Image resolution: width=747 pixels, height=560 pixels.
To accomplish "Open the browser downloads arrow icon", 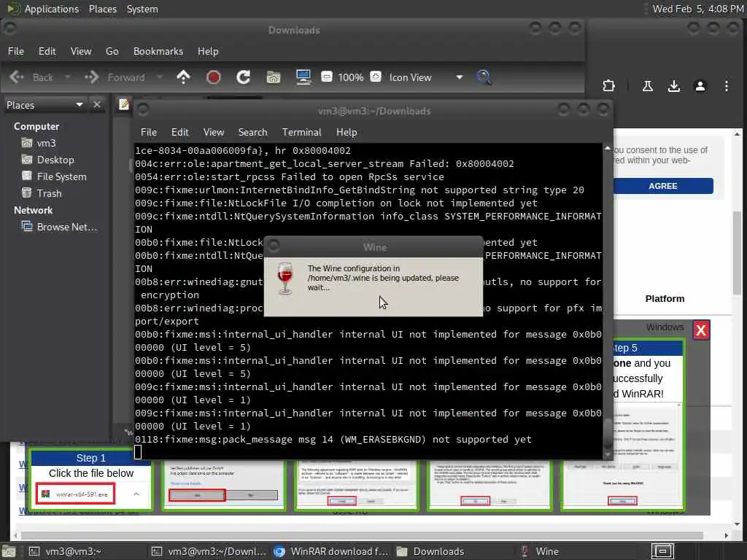I will (x=673, y=86).
